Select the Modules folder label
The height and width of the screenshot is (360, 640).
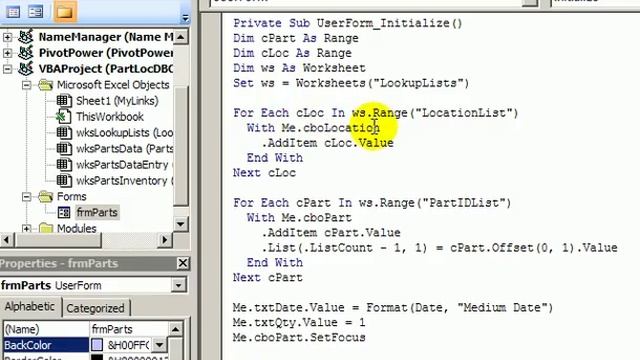coord(77,228)
